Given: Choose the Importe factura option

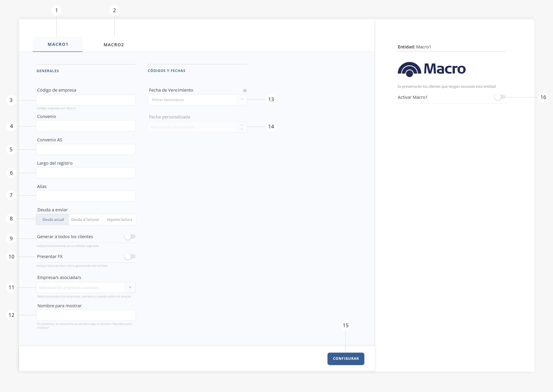Looking at the screenshot, I should click(x=119, y=220).
